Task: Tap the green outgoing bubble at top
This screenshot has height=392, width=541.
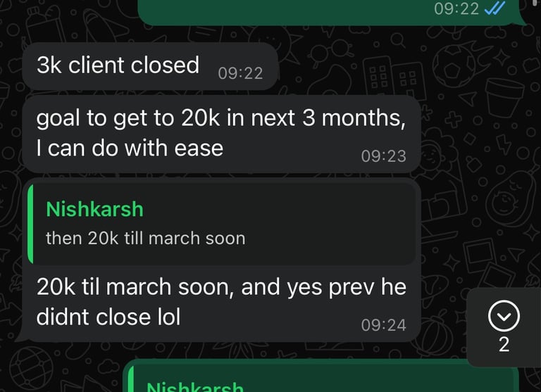Action: (331, 12)
